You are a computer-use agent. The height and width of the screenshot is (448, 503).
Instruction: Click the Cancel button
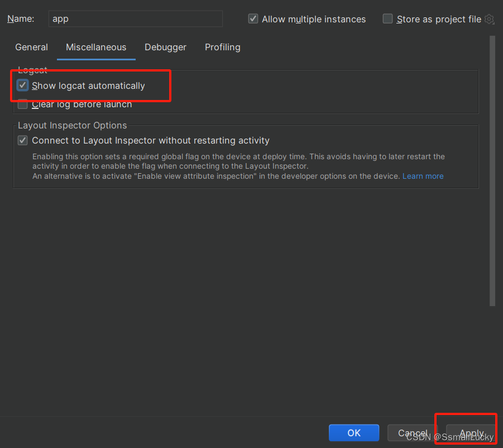click(413, 433)
